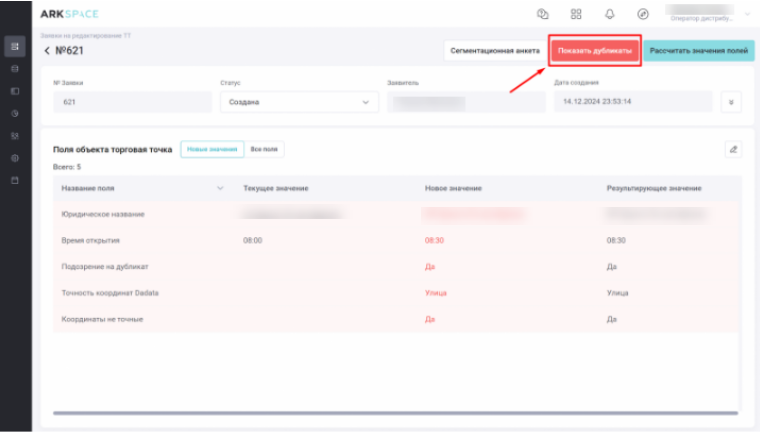The height and width of the screenshot is (434, 760).
Task: Click the horizontal scrollbar under the table
Action: click(395, 412)
